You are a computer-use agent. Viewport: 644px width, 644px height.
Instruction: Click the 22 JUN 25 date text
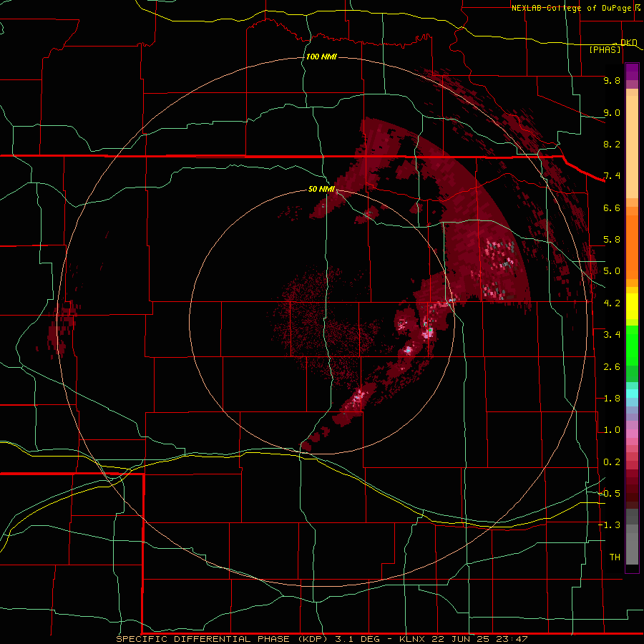(460, 639)
